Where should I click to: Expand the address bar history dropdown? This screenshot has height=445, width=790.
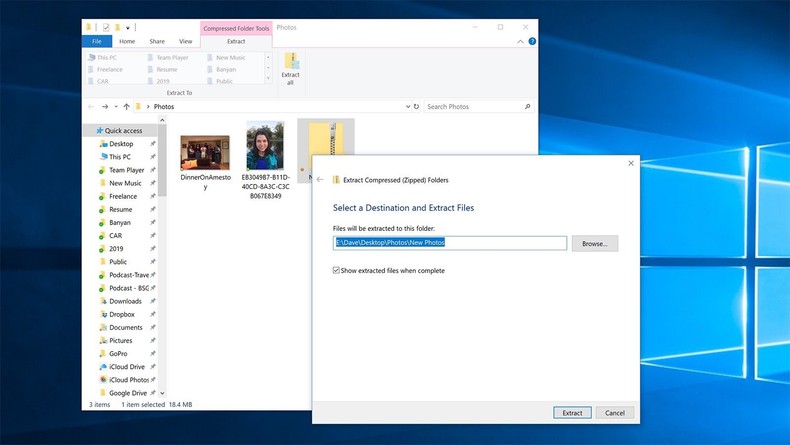coord(406,106)
